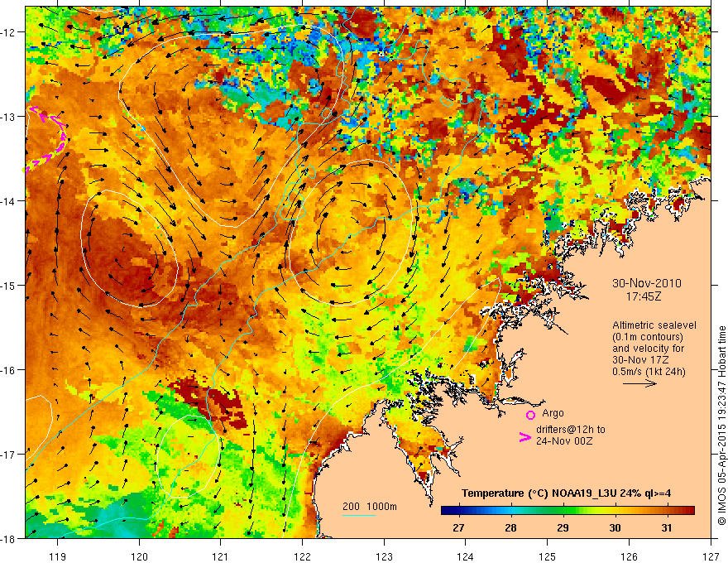This screenshot has height=563, width=728.
Task: Click the date text 30-Nov-2010
Action: click(x=647, y=283)
